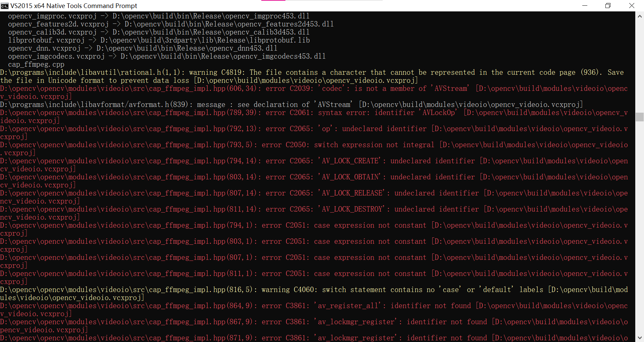
Task: Click the VS2015 x64 Native Tools title text
Action: click(74, 6)
